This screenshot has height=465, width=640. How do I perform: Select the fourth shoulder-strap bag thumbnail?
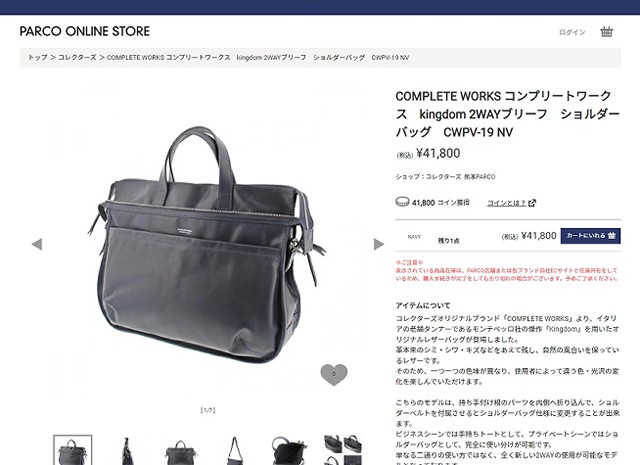coord(235,450)
